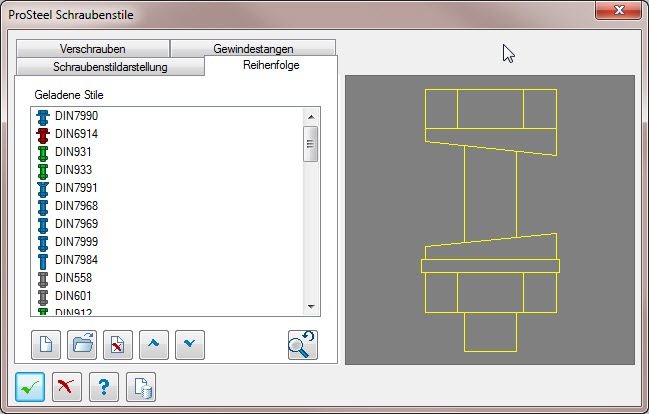Cancel dialog with red X button
Viewport: 649px width, 414px height.
pos(67,387)
